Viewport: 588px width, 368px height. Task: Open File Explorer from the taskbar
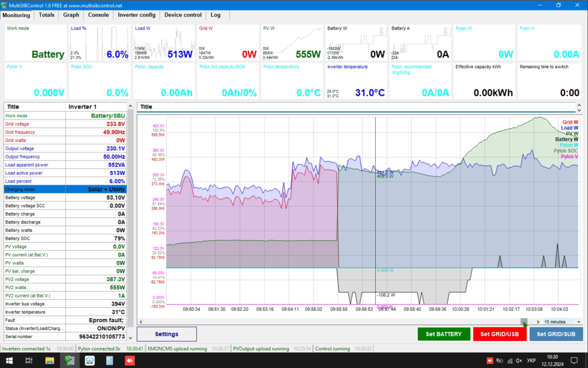tap(49, 360)
